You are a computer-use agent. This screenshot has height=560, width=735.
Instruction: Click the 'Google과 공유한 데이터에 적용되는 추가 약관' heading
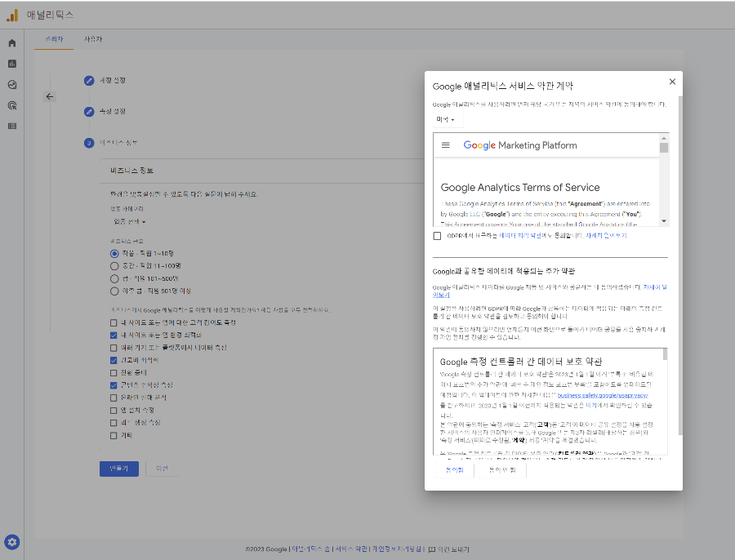(x=503, y=271)
